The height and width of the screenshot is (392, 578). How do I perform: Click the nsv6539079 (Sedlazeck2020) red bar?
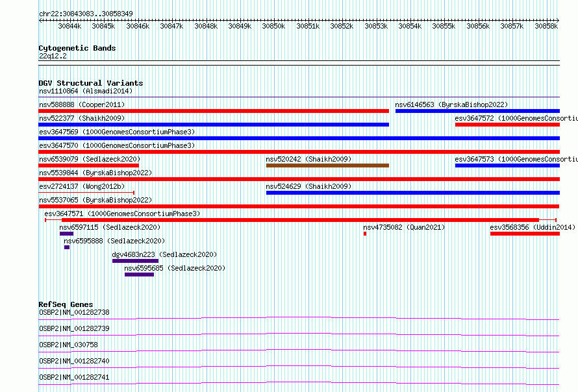point(89,165)
